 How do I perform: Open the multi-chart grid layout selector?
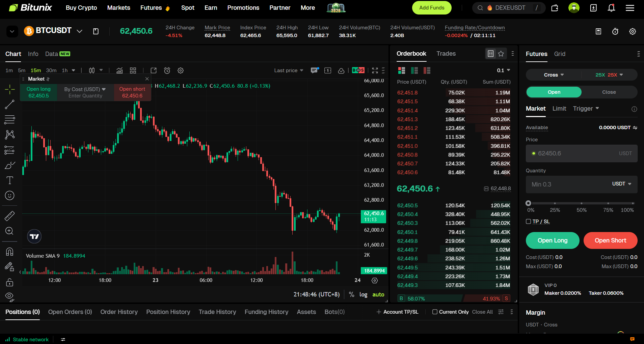coord(133,70)
